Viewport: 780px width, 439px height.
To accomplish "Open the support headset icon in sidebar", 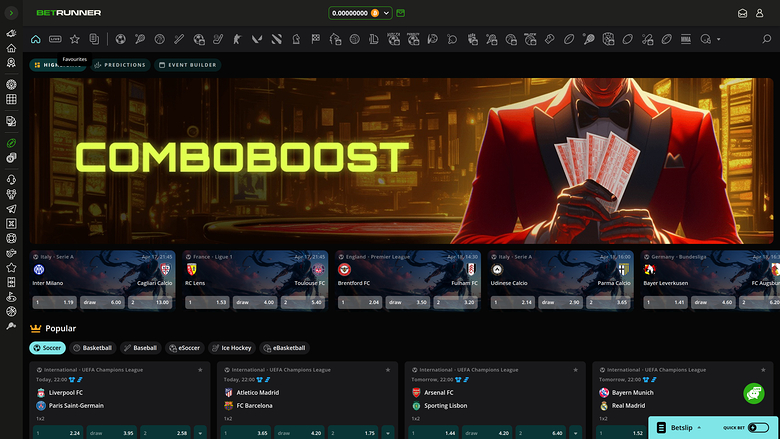I will (x=11, y=179).
